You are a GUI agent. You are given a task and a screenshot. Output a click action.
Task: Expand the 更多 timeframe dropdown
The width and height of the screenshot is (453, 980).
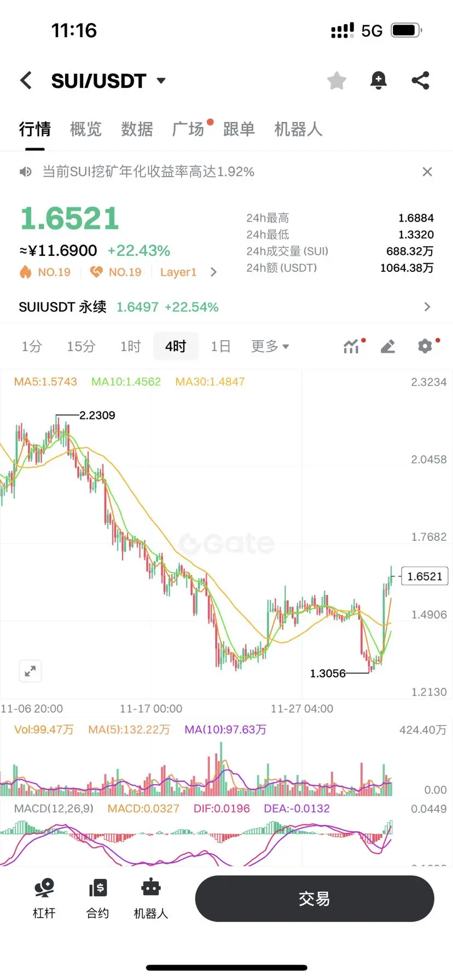click(x=270, y=346)
